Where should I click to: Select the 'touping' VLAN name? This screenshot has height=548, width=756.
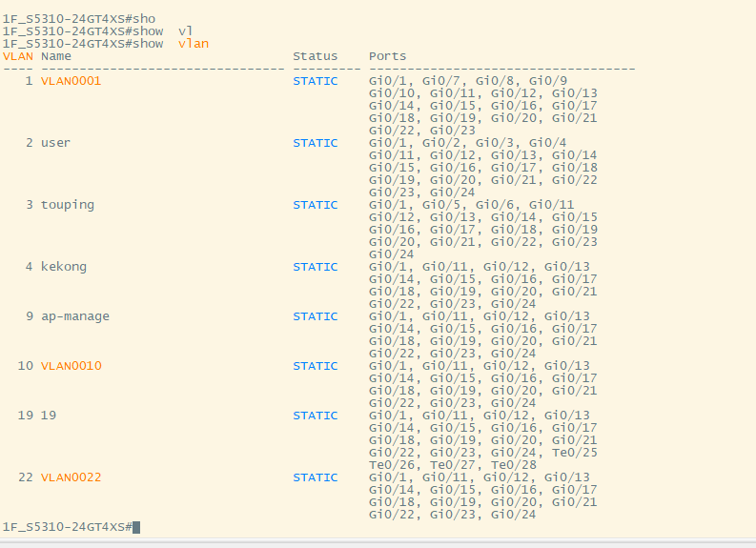[68, 205]
